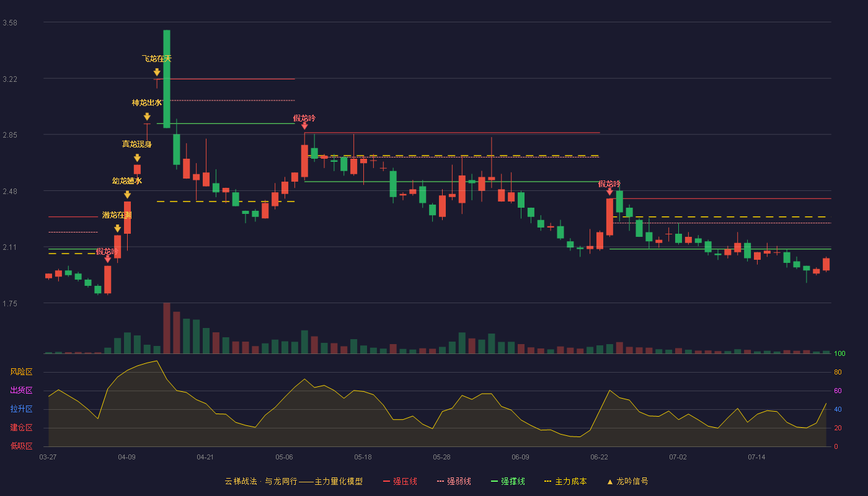The image size is (868, 496).
Task: Click the 风险区 zone label
Action: tap(22, 372)
